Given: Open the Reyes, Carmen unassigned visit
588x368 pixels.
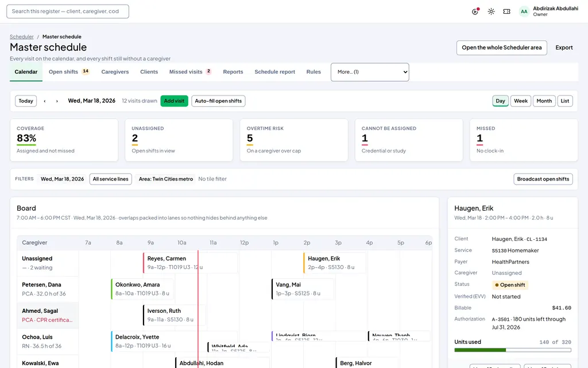Looking at the screenshot, I should click(190, 263).
